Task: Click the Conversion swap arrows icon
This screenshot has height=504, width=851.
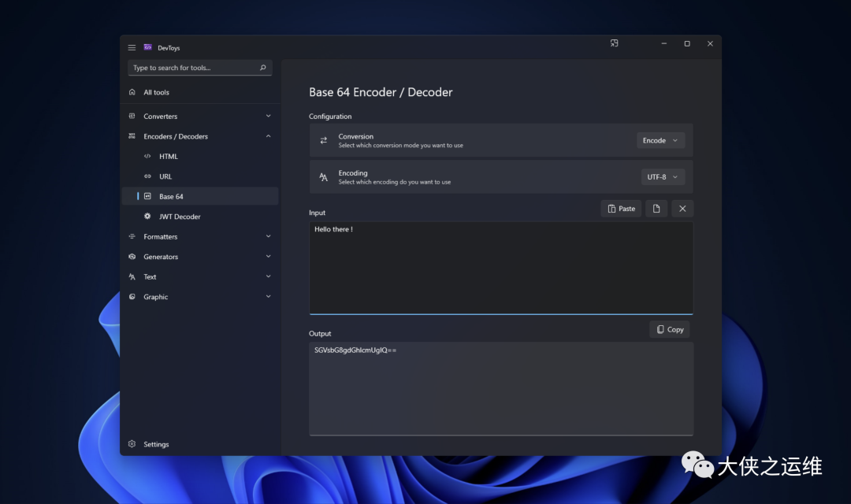Action: 324,140
